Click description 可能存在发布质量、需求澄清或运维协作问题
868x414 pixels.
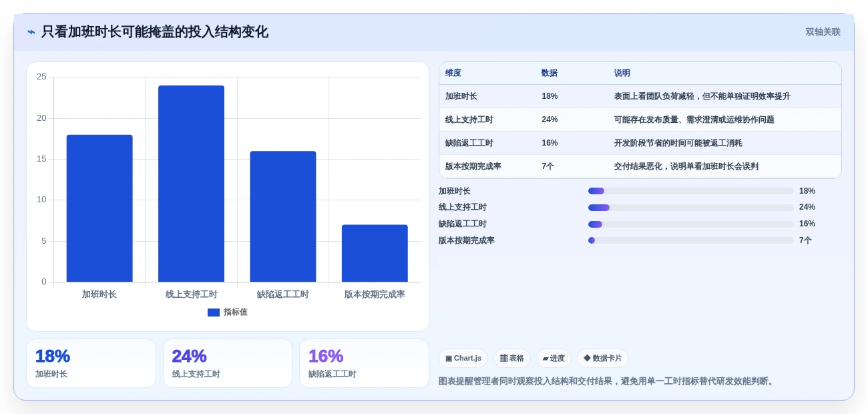tap(694, 120)
